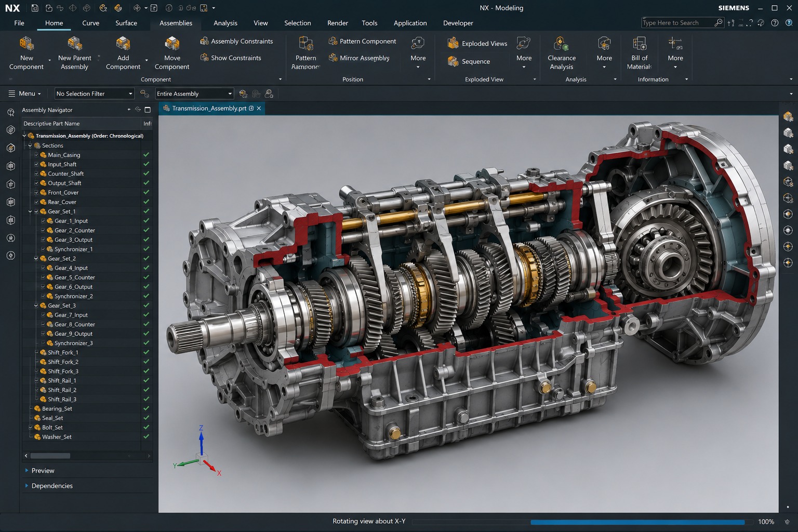The width and height of the screenshot is (798, 532).
Task: Run Clearance Analysis
Action: pyautogui.click(x=562, y=52)
